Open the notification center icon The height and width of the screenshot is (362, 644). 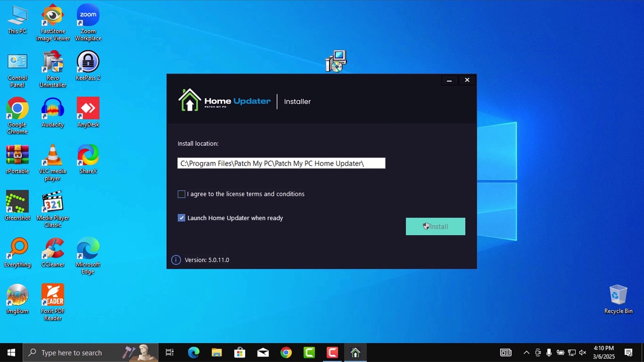628,352
